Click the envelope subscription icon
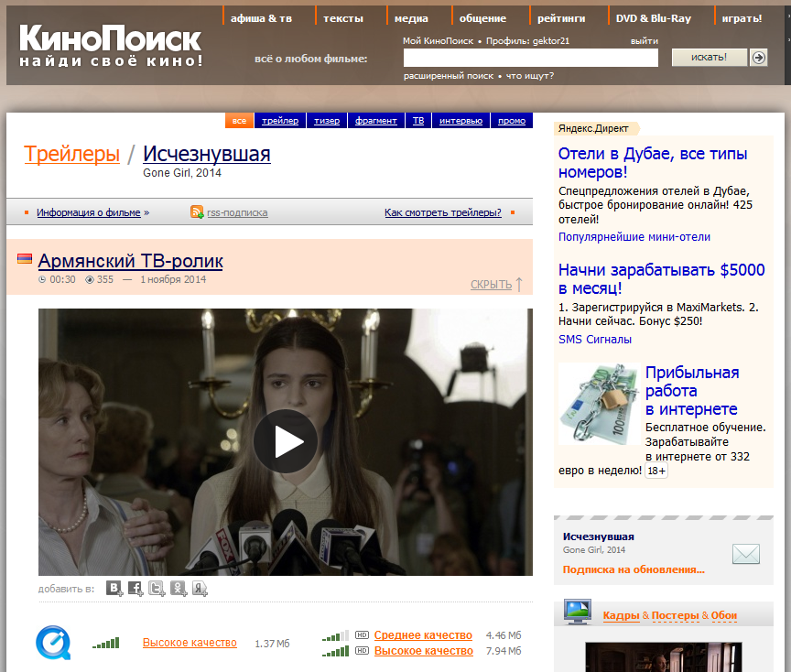The width and height of the screenshot is (791, 672). [745, 554]
